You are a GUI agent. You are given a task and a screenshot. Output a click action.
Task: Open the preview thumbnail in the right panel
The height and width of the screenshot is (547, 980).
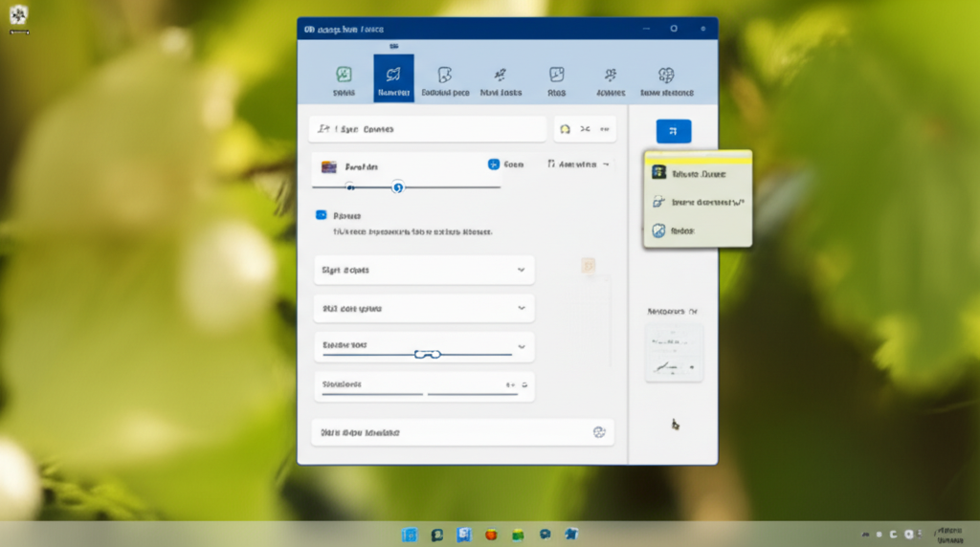pos(673,353)
